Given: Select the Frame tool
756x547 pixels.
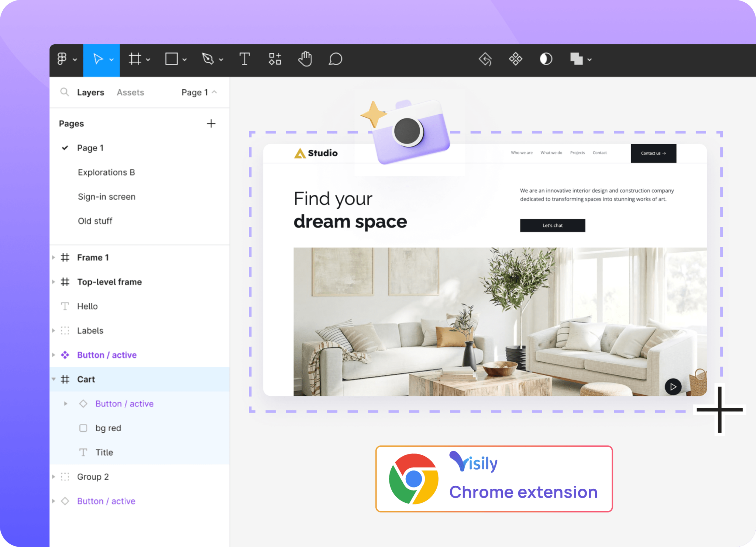Looking at the screenshot, I should (x=135, y=59).
